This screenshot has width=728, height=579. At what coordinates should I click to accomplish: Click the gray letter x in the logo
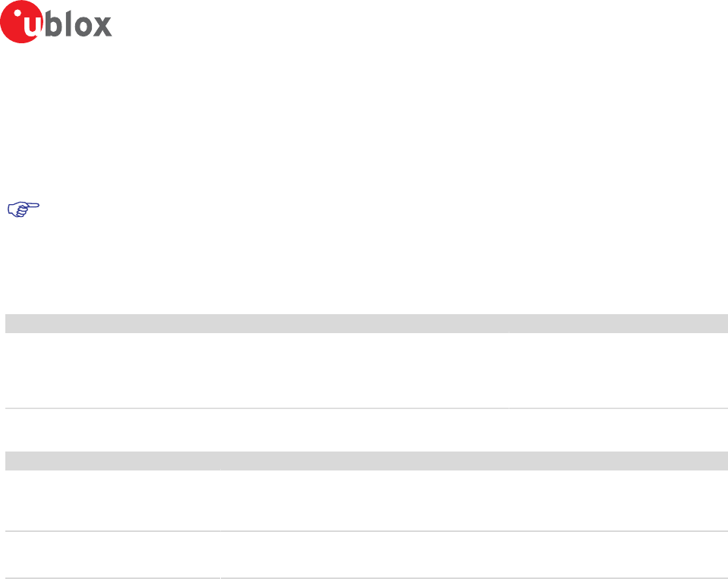(102, 26)
